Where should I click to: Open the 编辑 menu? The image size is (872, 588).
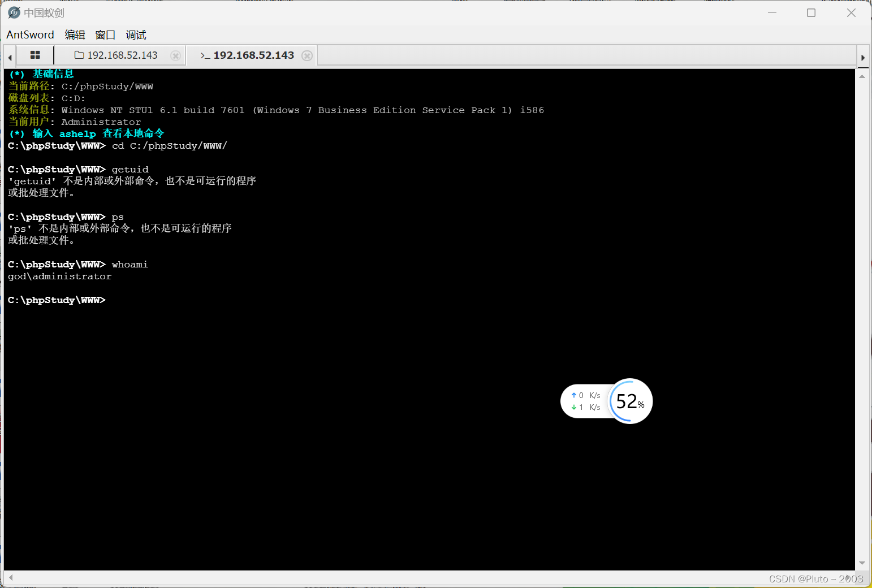click(x=75, y=34)
